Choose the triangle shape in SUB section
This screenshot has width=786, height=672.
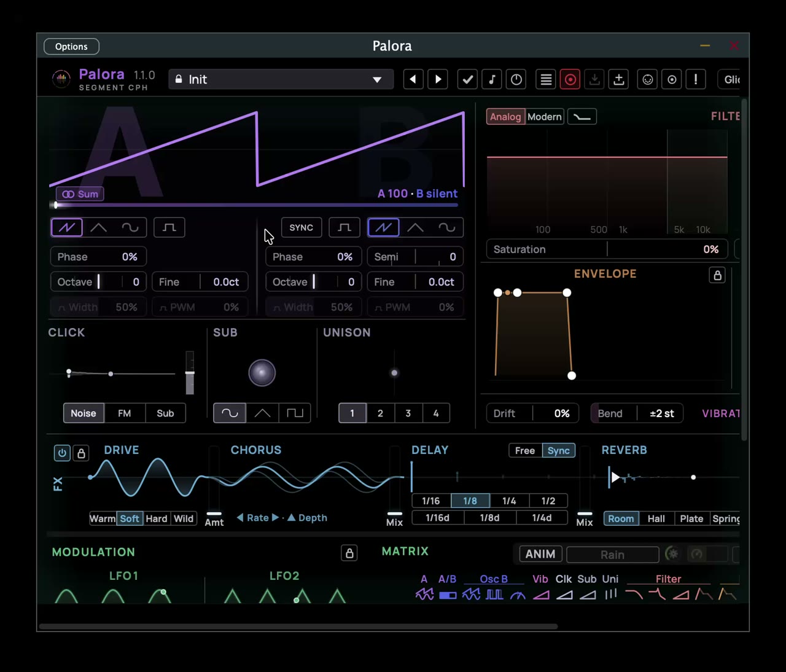tap(262, 413)
